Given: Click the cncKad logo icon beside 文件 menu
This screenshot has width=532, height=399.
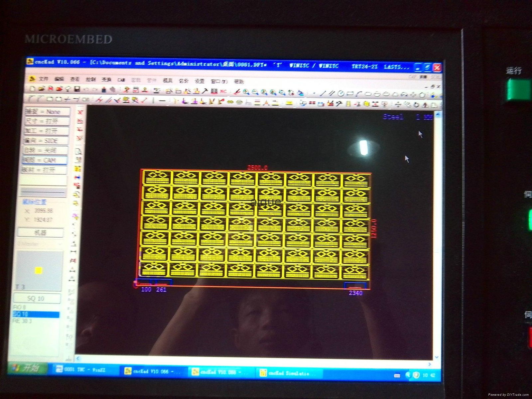Looking at the screenshot, I should point(32,79).
